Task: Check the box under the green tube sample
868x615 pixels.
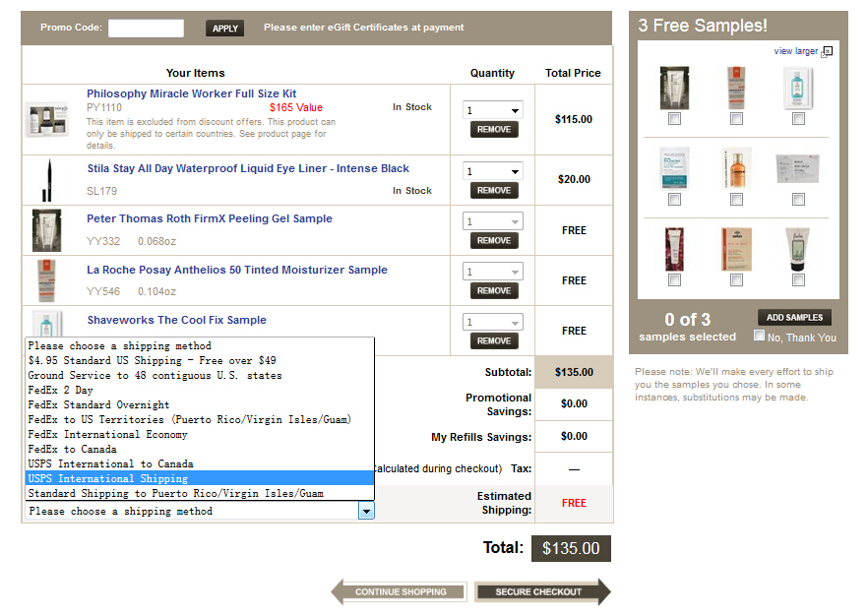Action: 798,280
